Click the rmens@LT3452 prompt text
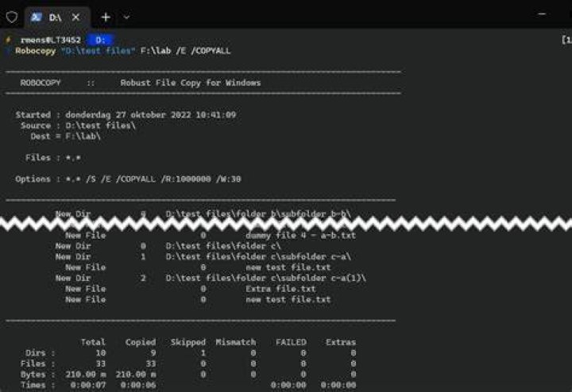The image size is (572, 392). click(50, 40)
